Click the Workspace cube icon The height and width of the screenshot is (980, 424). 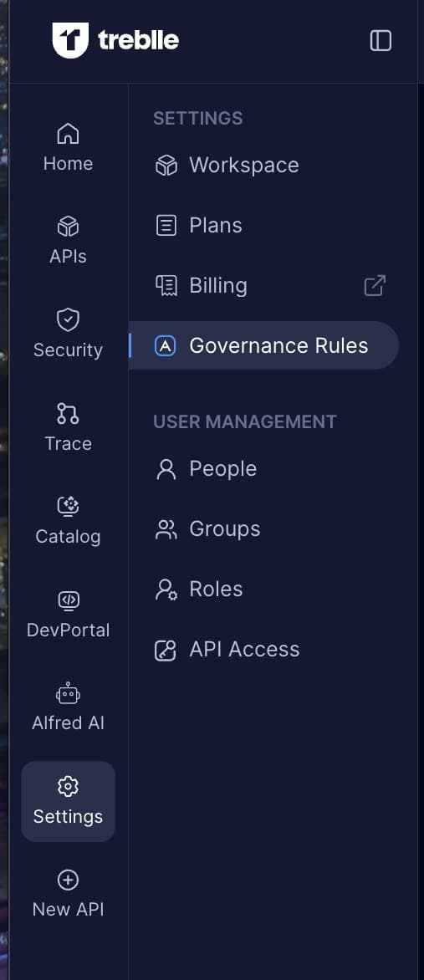pos(166,166)
